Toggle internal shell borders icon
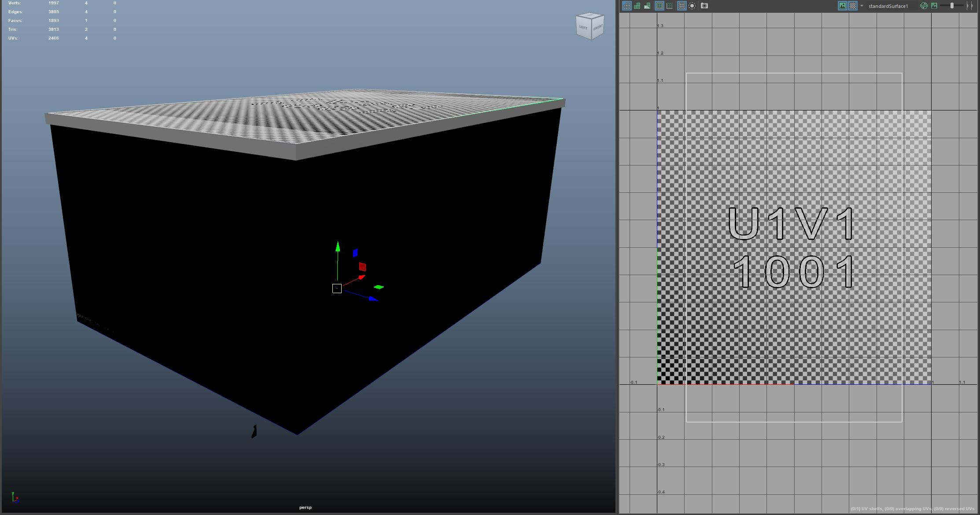This screenshot has height=515, width=980. tap(670, 6)
